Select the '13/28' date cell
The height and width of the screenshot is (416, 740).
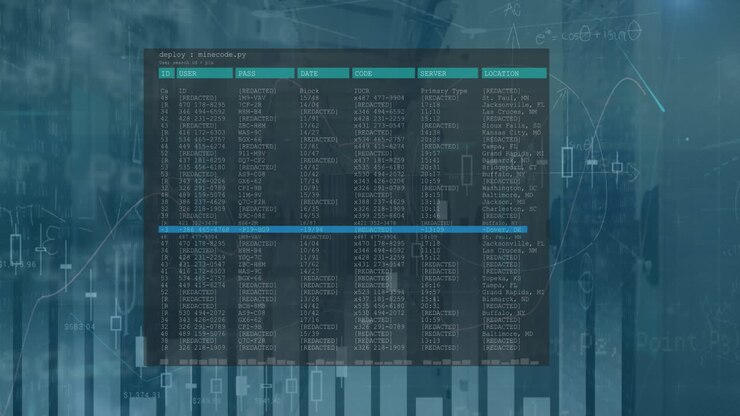(309, 299)
